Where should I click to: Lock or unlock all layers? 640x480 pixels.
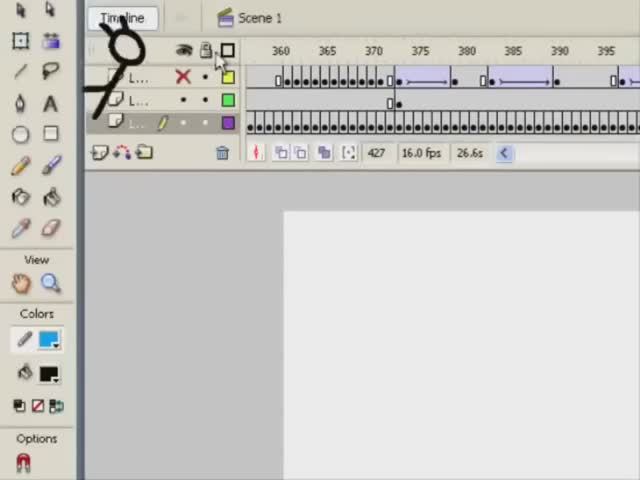206,50
